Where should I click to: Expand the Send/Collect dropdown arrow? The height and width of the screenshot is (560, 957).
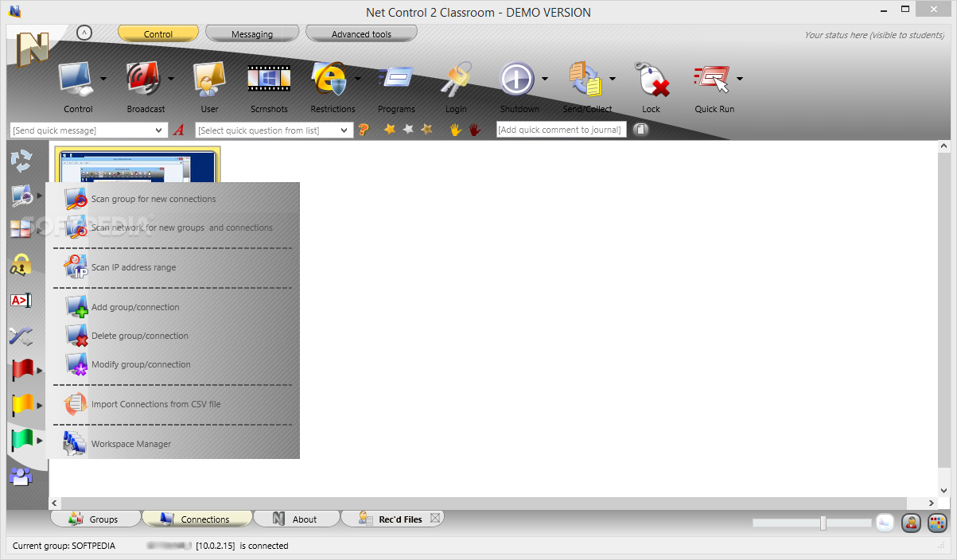pos(613,79)
